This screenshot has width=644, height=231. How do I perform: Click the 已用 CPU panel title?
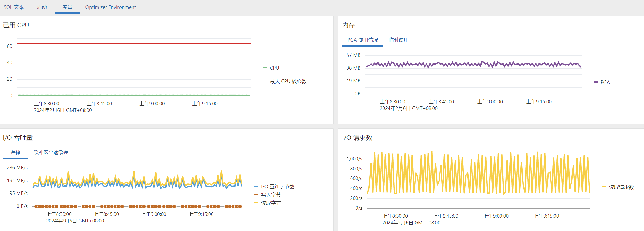tap(16, 25)
